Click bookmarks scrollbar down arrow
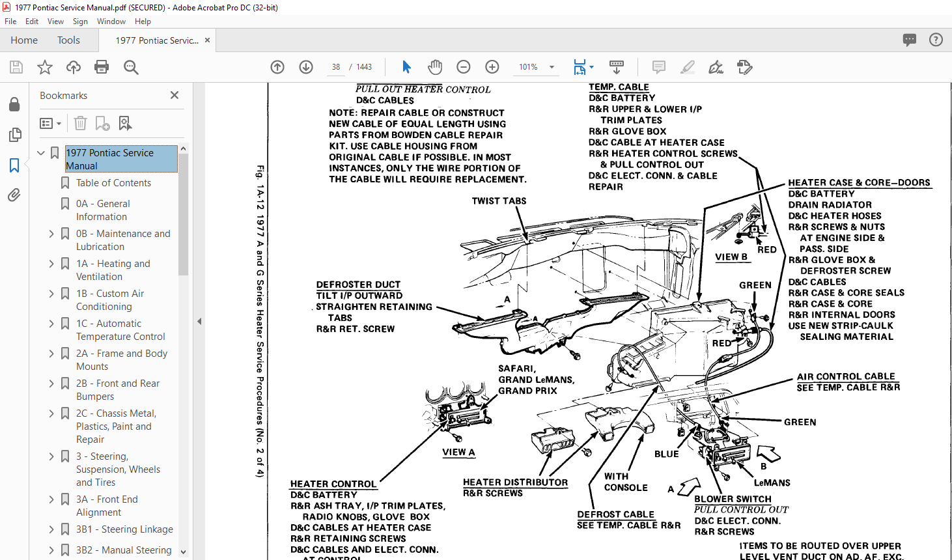952x560 pixels. click(x=183, y=552)
